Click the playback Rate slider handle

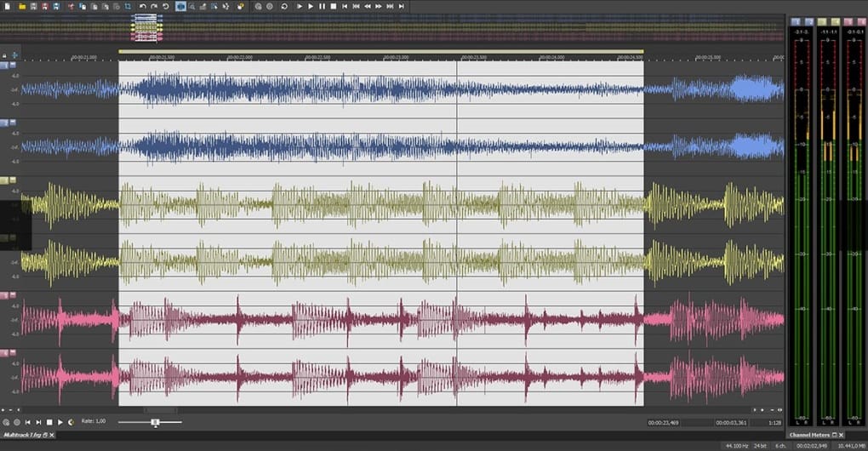(155, 422)
